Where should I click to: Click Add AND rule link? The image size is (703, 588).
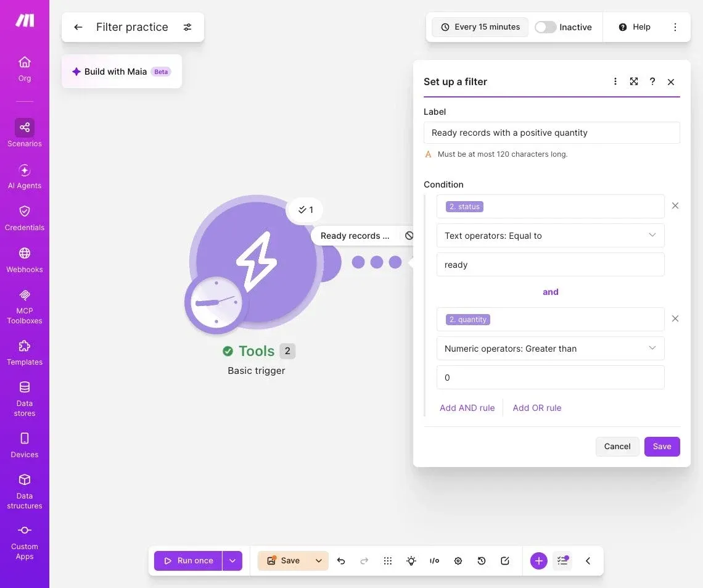pos(467,408)
